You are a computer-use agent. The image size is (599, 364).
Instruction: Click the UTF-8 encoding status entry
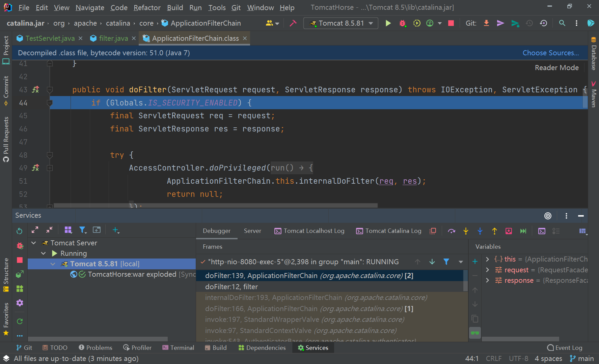point(518,359)
